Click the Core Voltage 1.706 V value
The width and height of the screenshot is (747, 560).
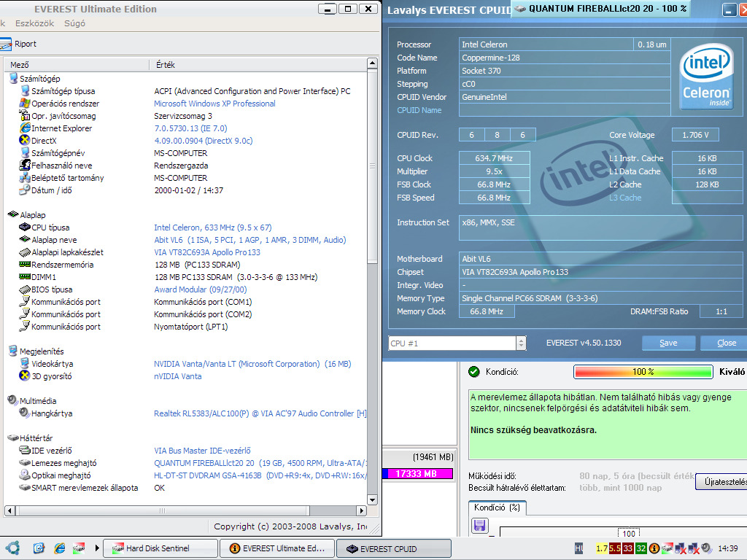coord(695,135)
